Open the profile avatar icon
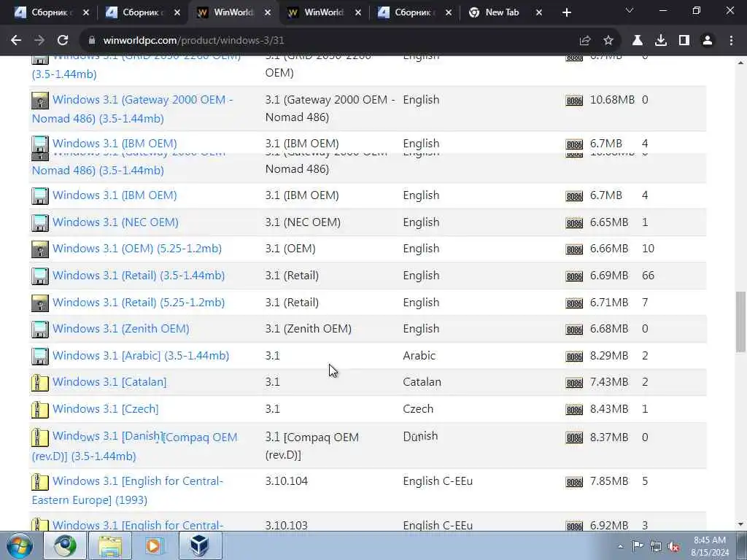Image resolution: width=747 pixels, height=560 pixels. pyautogui.click(x=708, y=41)
